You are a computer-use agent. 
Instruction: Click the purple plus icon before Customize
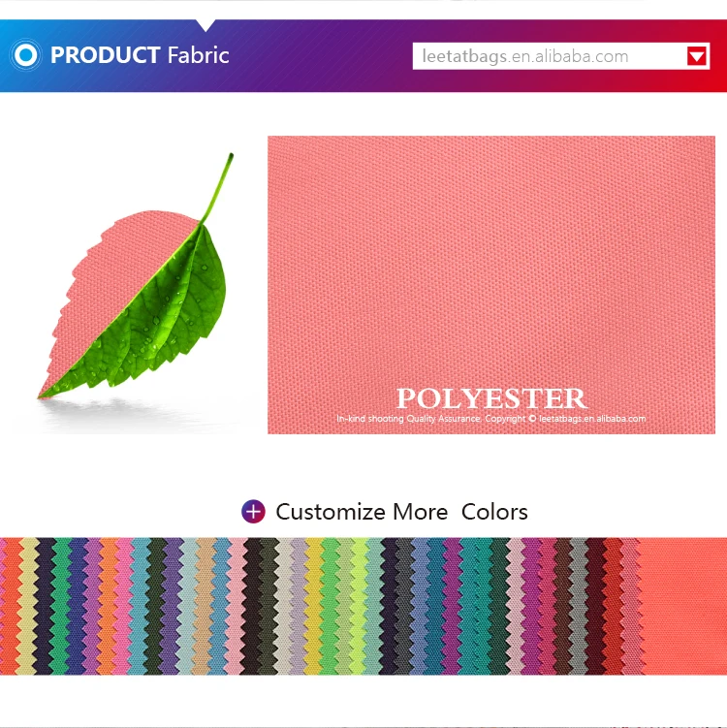(253, 512)
